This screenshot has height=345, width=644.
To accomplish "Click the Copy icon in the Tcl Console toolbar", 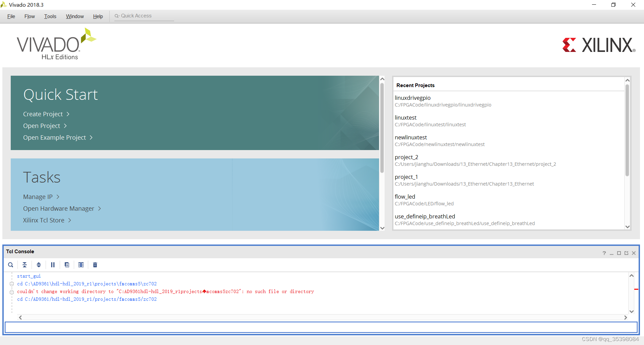I will point(67,265).
